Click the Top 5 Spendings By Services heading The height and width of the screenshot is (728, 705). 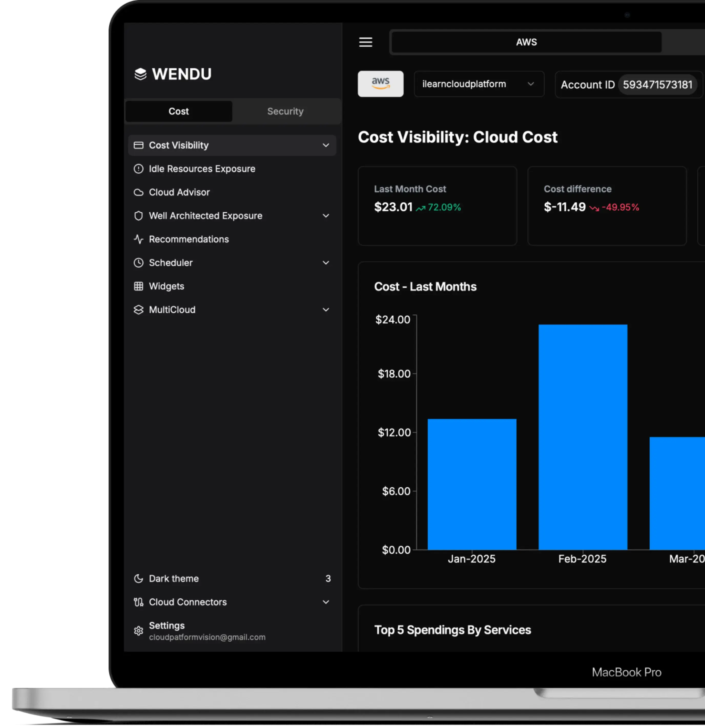453,630
